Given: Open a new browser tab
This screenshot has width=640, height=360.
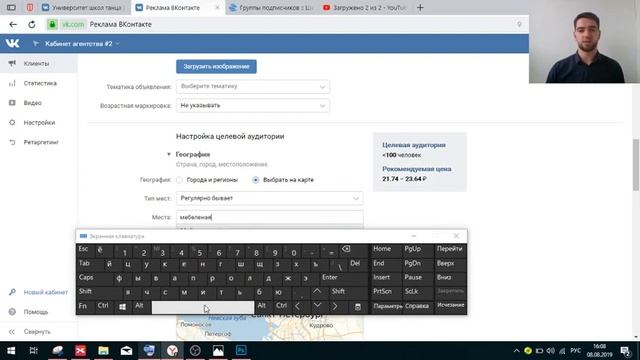Looking at the screenshot, I should (x=420, y=7).
